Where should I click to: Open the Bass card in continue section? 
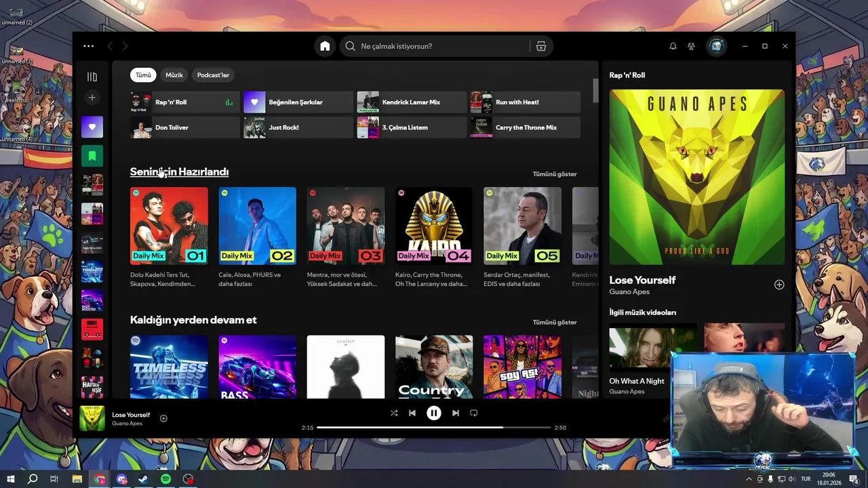click(257, 367)
